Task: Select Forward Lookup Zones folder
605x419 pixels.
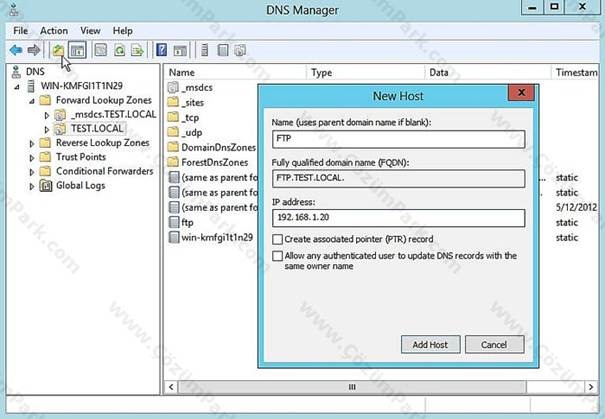Action: tap(103, 100)
